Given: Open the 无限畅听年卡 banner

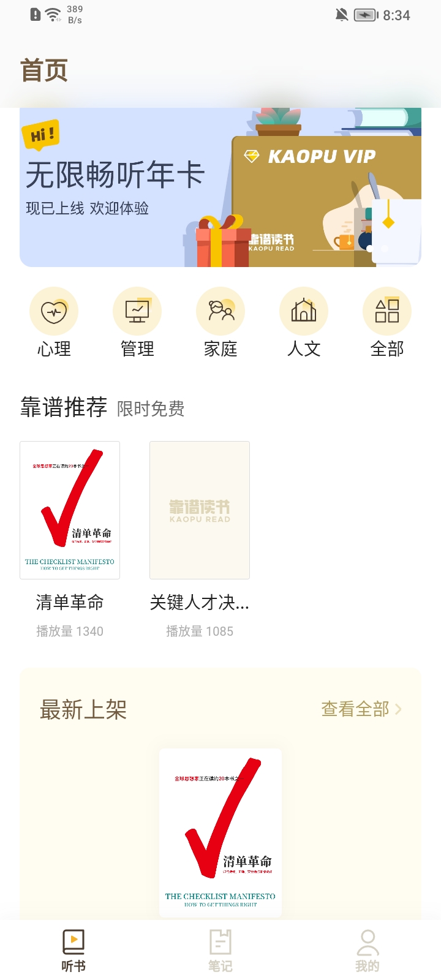Looking at the screenshot, I should pyautogui.click(x=221, y=187).
